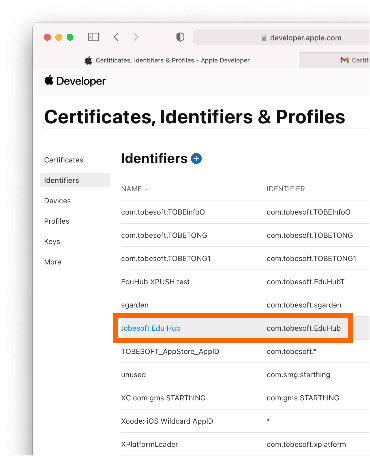Open Certificates in the sidebar
This screenshot has width=370, height=456.
click(x=64, y=160)
